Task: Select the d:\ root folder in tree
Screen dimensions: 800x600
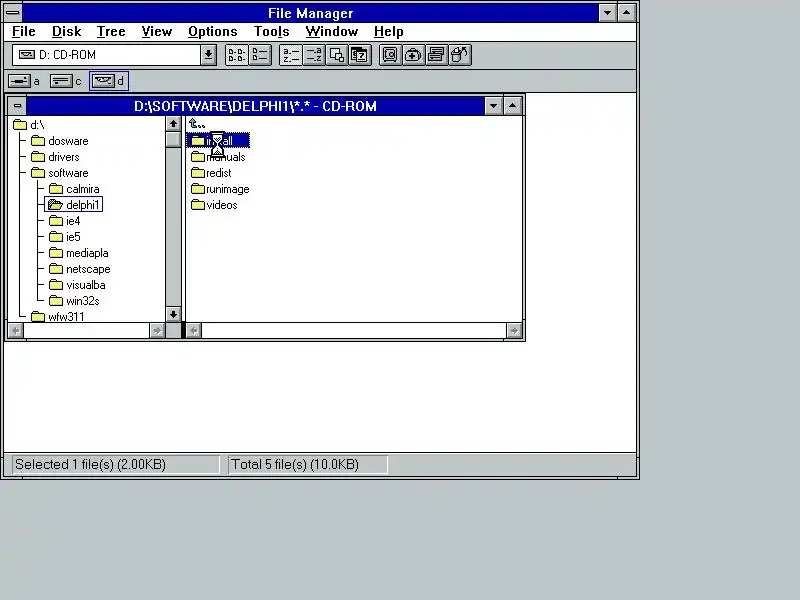Action: tap(29, 125)
